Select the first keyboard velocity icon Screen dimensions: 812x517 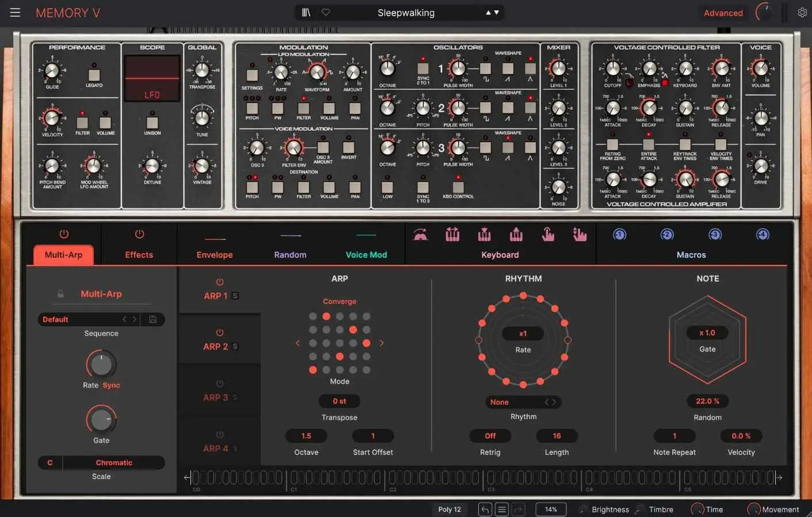coord(421,234)
